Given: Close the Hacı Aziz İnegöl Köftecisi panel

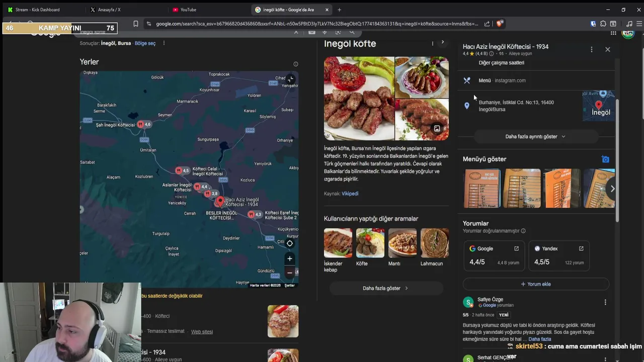Looking at the screenshot, I should pos(608,49).
